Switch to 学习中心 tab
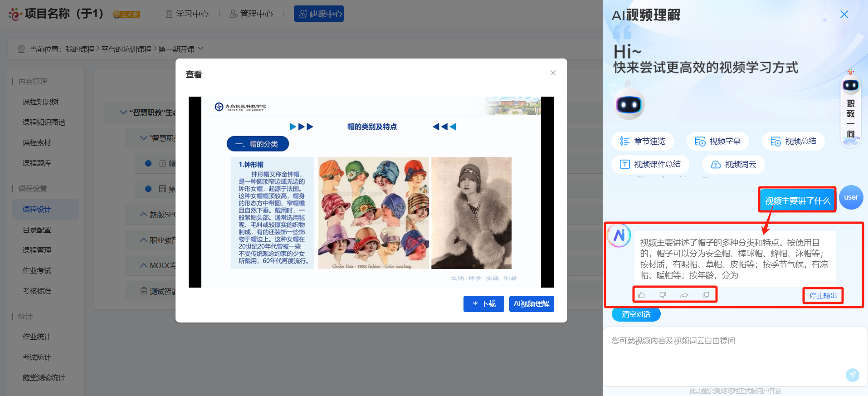This screenshot has height=396, width=868. (x=187, y=14)
